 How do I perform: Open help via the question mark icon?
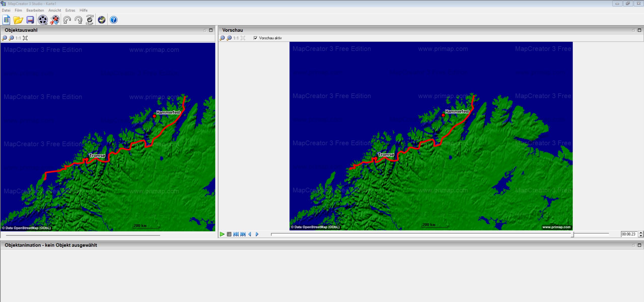(114, 20)
